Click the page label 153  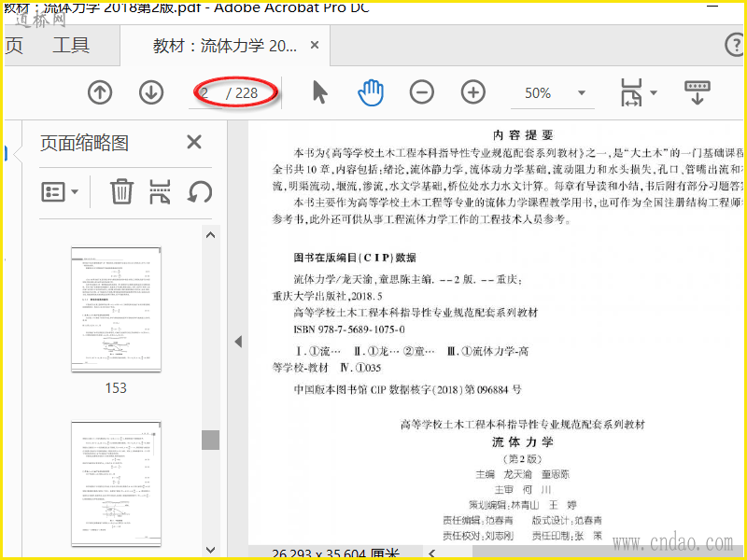coord(116,388)
